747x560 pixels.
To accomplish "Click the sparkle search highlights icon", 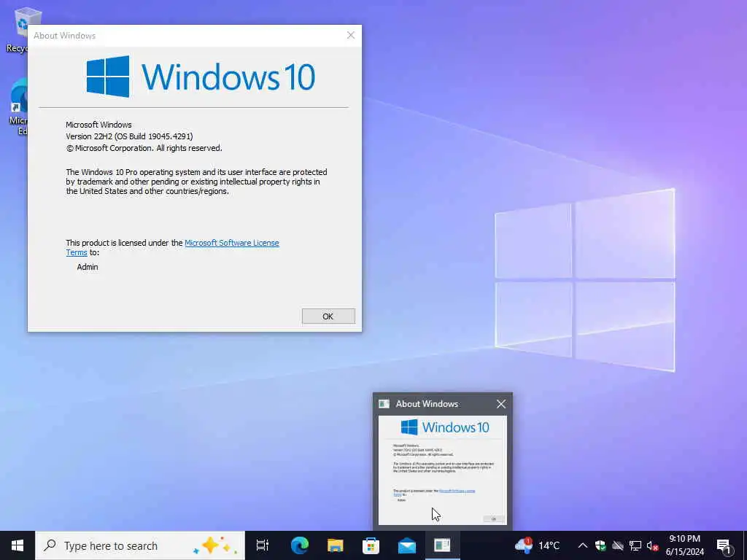I will [x=215, y=545].
